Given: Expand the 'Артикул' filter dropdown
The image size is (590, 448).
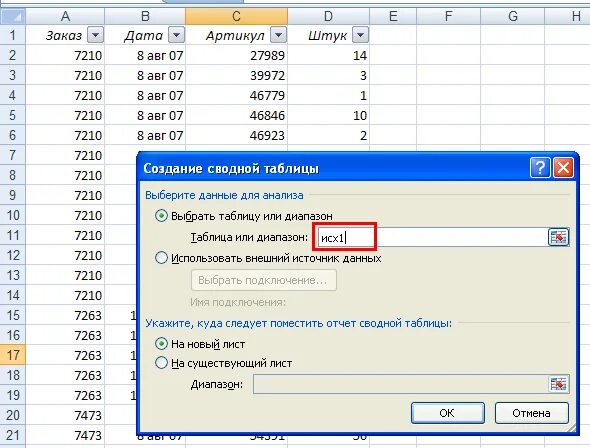Looking at the screenshot, I should pos(278,35).
